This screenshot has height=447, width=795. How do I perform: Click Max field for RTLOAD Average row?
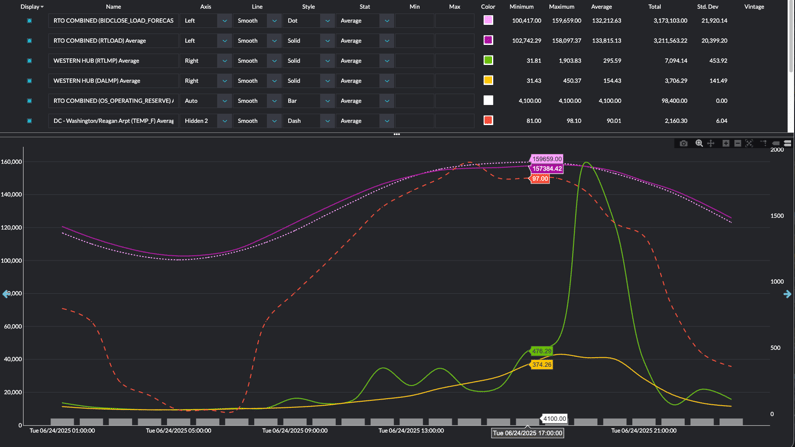tap(455, 41)
